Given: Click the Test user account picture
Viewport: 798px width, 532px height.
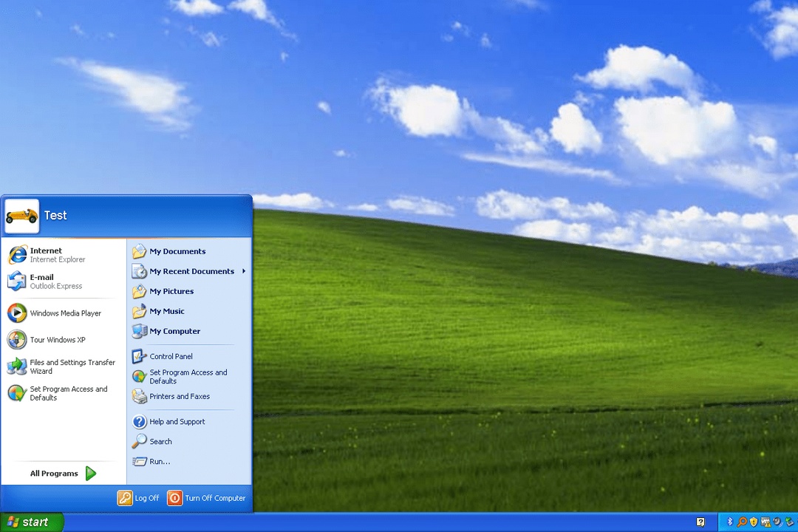Looking at the screenshot, I should tap(21, 216).
